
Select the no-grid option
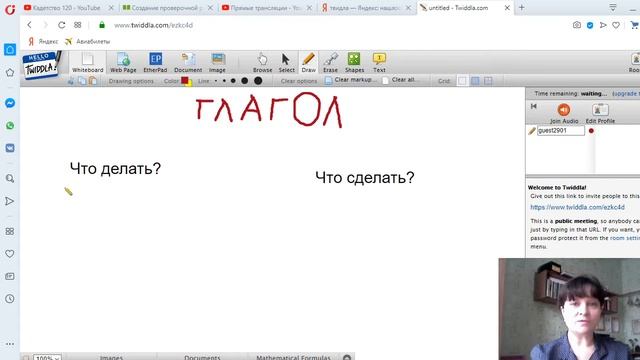pos(462,81)
